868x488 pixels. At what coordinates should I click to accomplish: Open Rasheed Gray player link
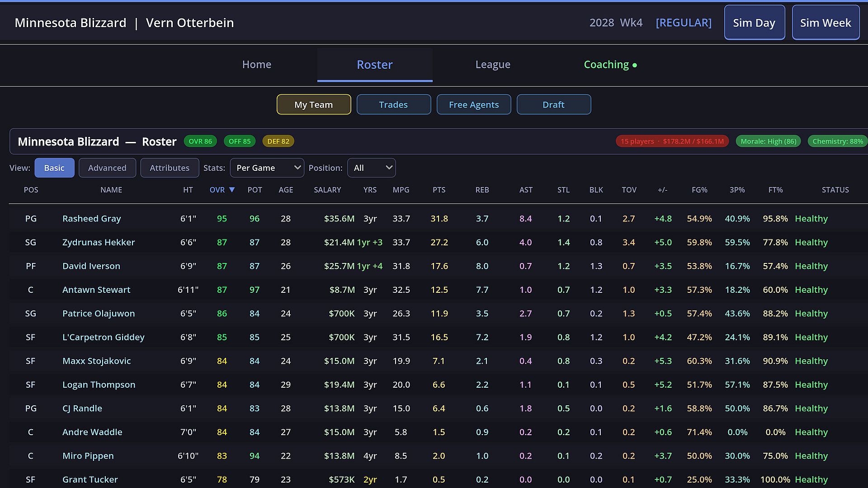coord(92,219)
